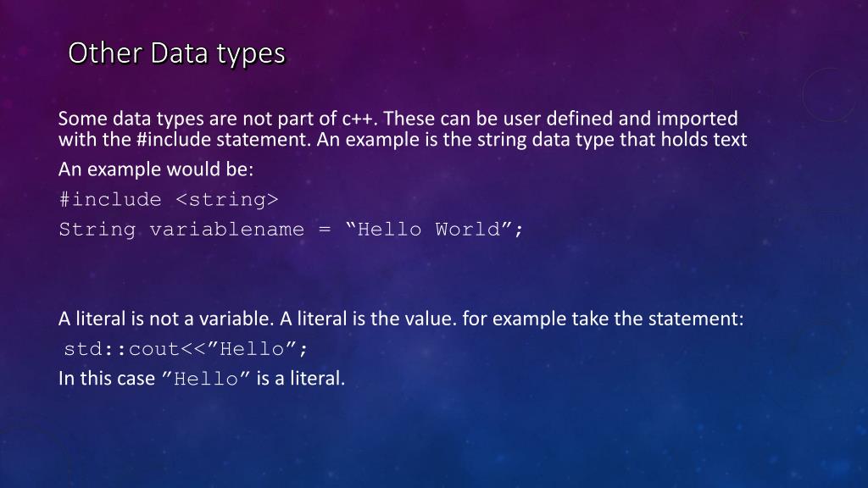Screen dimensions: 868x488
Task: Click the code line '#include <string>'
Action: click(169, 199)
